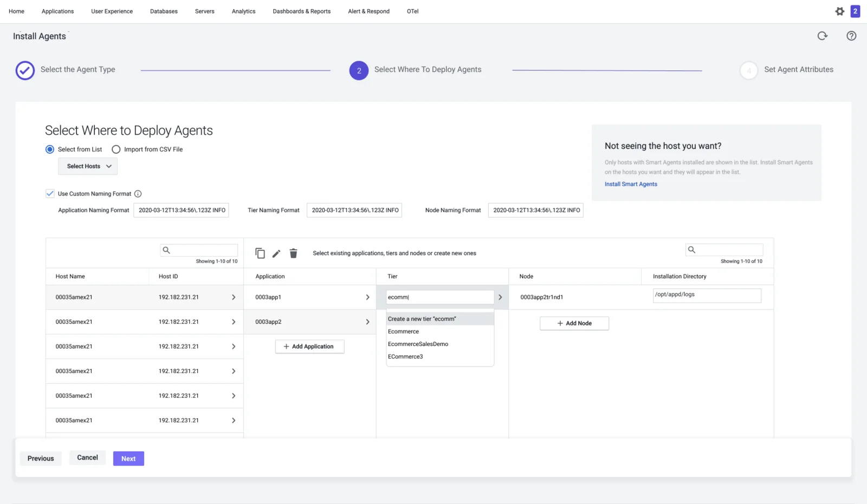Open the Install Smart Agents link
The image size is (867, 504).
pyautogui.click(x=631, y=184)
